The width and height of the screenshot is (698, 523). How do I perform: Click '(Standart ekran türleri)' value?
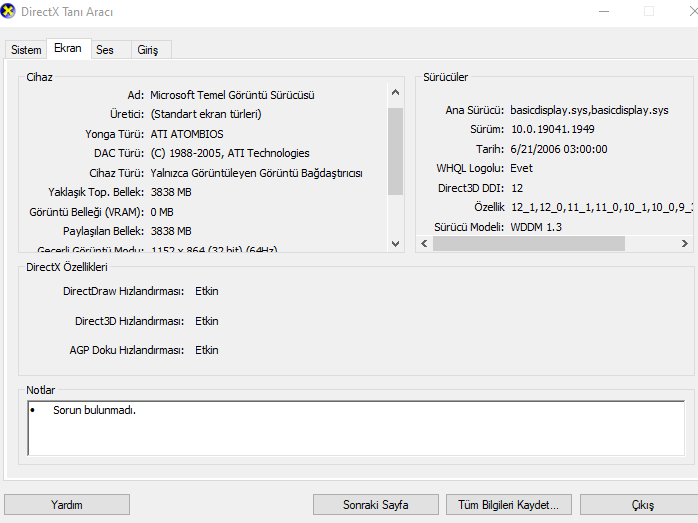point(206,114)
